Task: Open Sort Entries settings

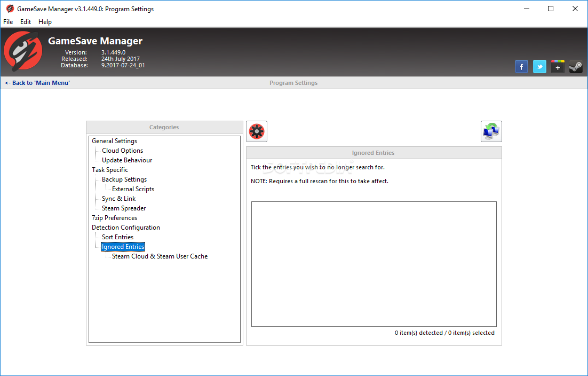Action: tap(117, 237)
